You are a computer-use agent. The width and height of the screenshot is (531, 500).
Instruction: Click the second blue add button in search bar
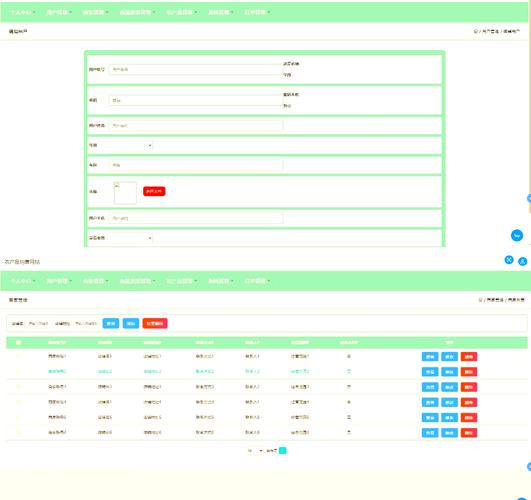pos(131,324)
